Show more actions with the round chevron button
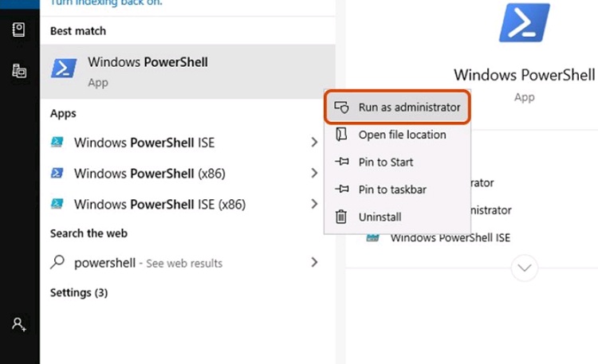 [525, 268]
